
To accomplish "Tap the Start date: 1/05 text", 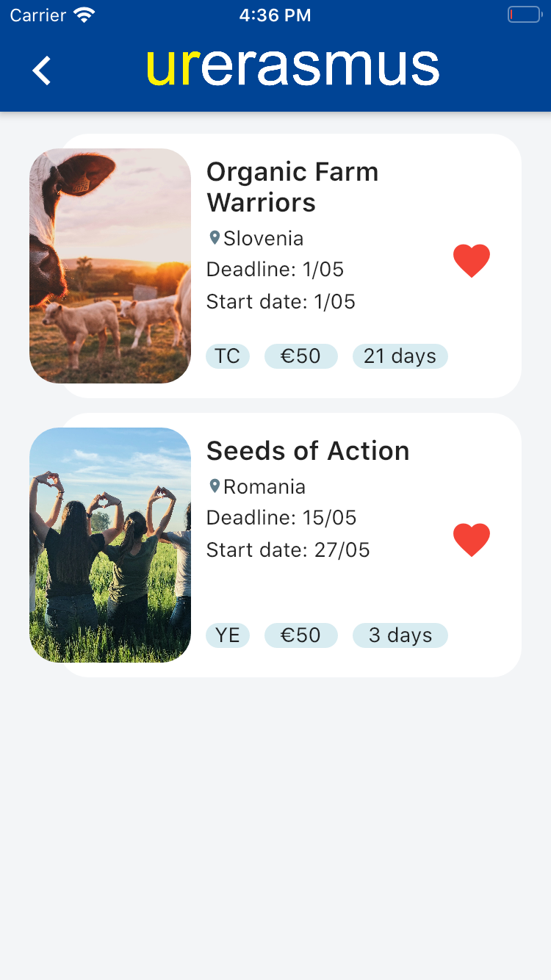I will [281, 302].
